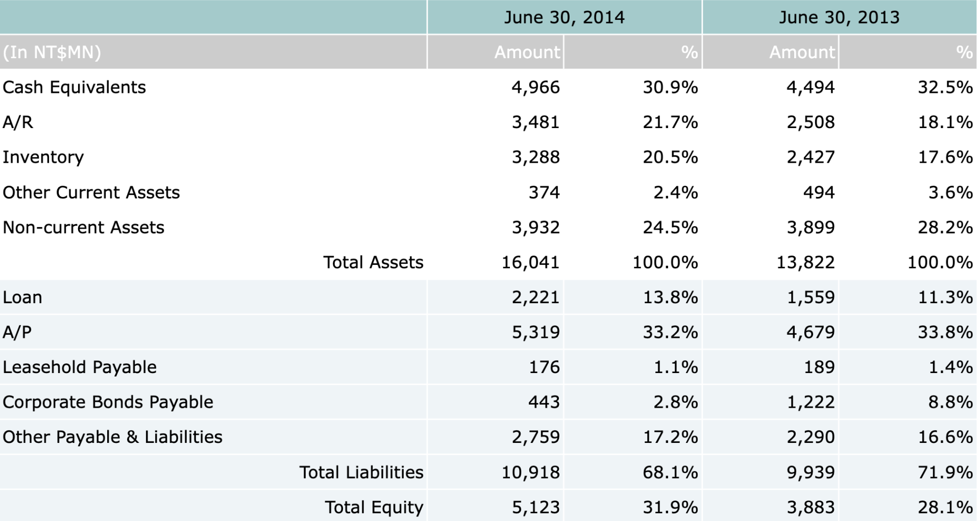Select the Cash Equivalents row label

tap(75, 87)
